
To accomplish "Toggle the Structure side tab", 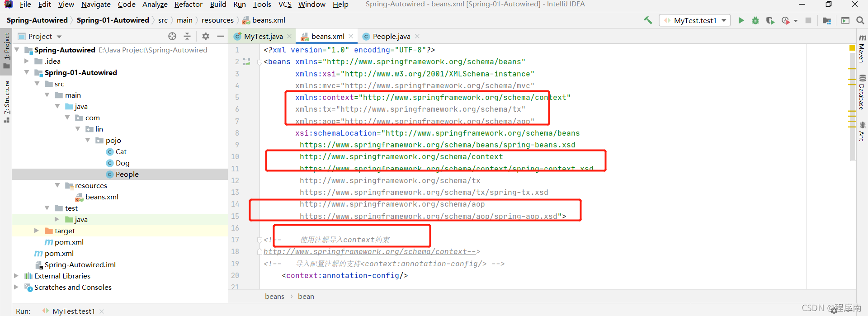I will point(6,102).
